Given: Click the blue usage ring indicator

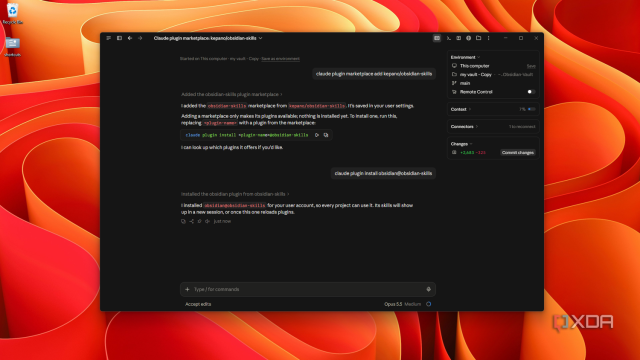Looking at the screenshot, I should pyautogui.click(x=429, y=304).
